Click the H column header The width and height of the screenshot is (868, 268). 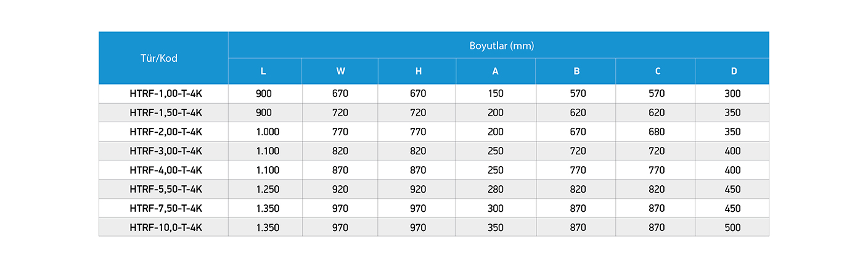417,71
